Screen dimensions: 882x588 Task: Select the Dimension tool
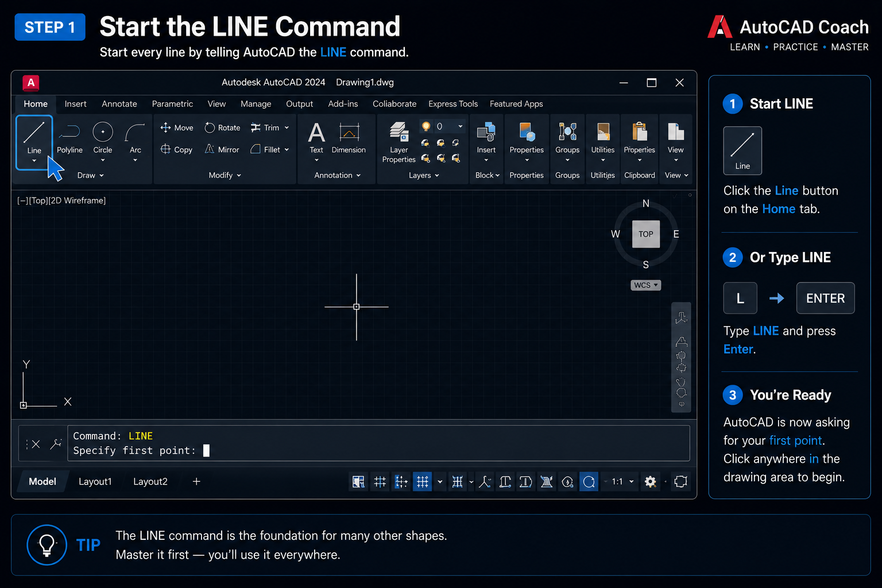pyautogui.click(x=349, y=138)
